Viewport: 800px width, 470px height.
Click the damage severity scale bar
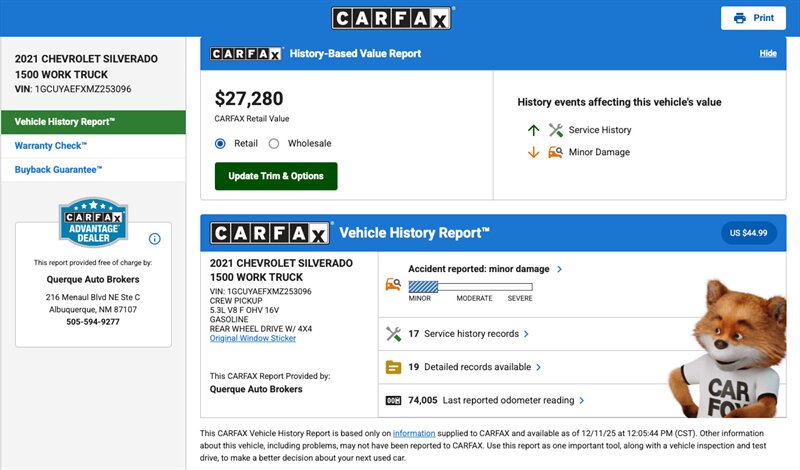pos(470,286)
